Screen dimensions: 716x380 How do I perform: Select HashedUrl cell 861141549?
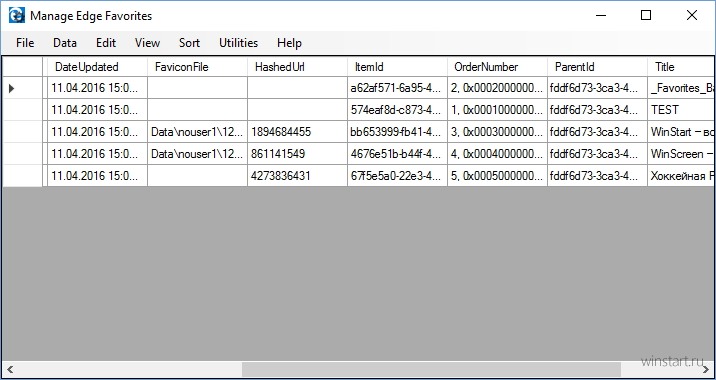coord(298,154)
